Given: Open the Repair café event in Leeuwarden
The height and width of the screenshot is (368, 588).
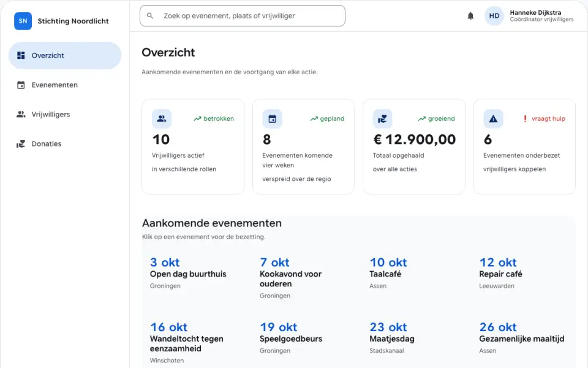Looking at the screenshot, I should coord(500,274).
